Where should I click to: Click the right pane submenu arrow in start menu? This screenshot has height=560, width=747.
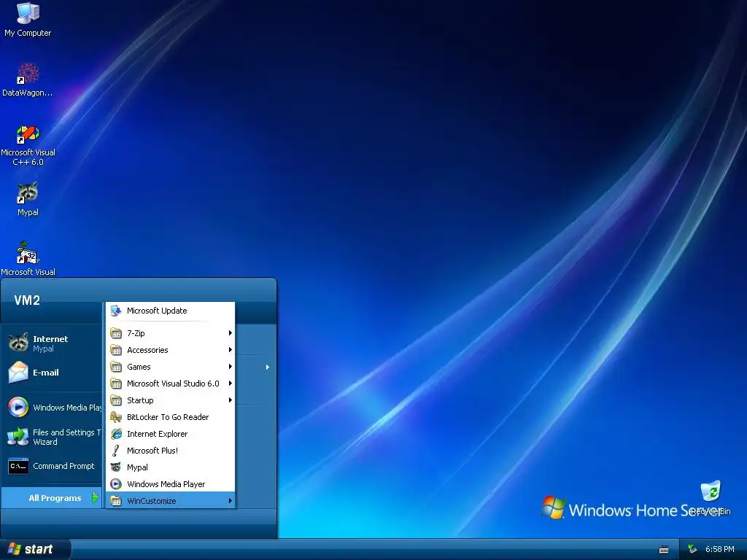(x=267, y=367)
